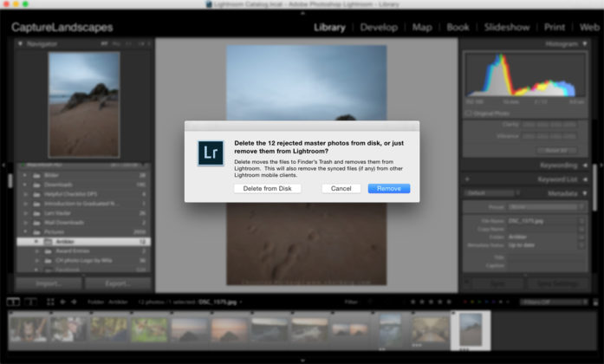The image size is (604, 364).
Task: Collapse the right panel group arrow
Action: click(x=601, y=166)
